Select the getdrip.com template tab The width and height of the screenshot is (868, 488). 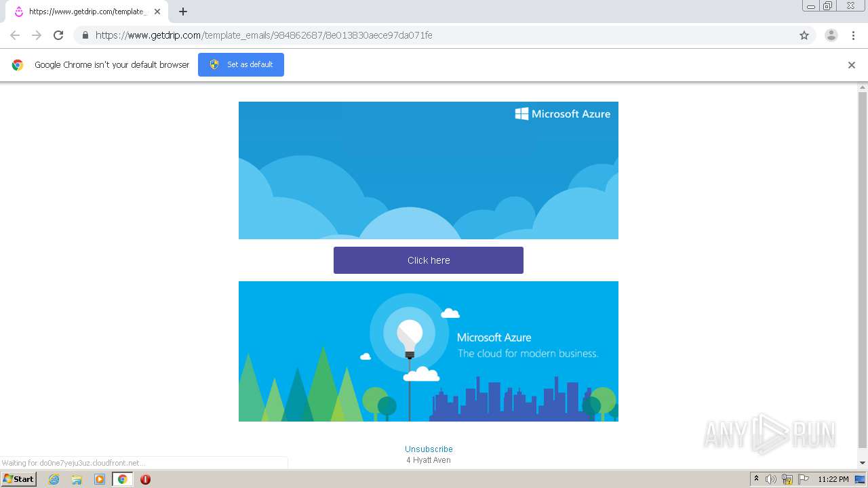click(x=86, y=12)
